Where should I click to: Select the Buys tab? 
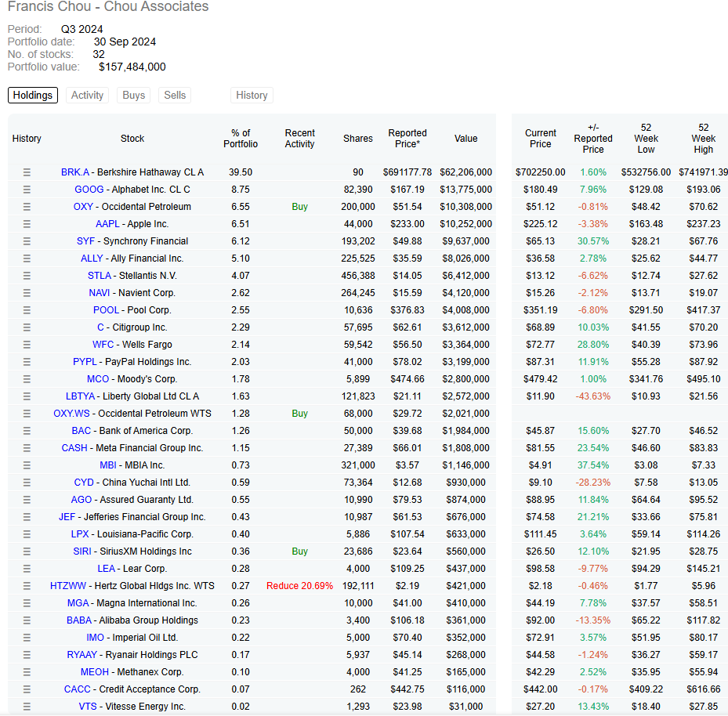(x=134, y=95)
